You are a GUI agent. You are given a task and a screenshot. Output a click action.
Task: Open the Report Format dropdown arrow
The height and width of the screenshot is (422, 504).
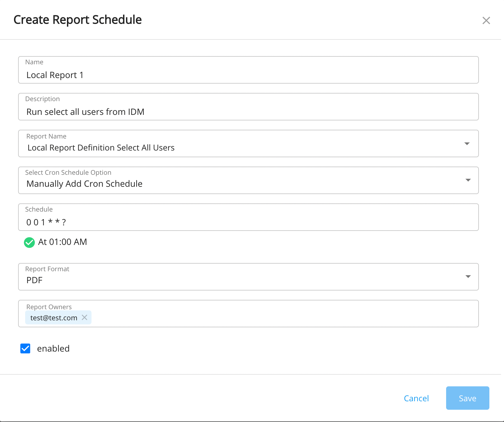point(468,276)
